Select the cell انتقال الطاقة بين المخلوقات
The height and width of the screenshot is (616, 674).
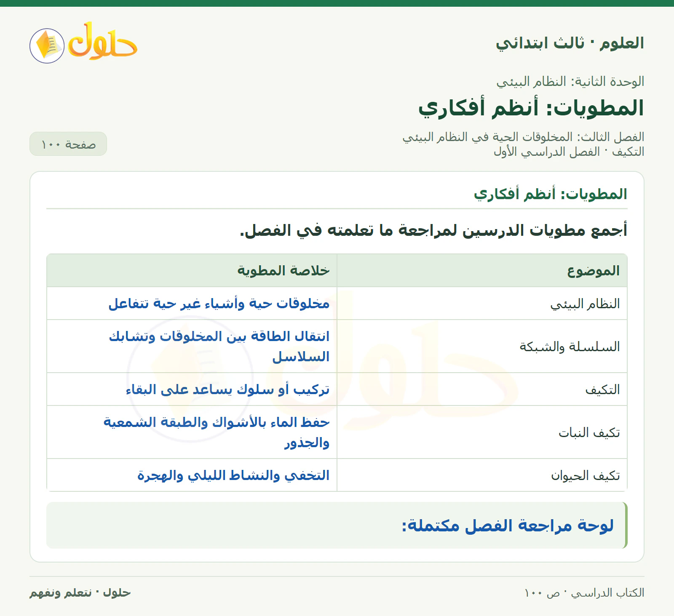tap(192, 347)
